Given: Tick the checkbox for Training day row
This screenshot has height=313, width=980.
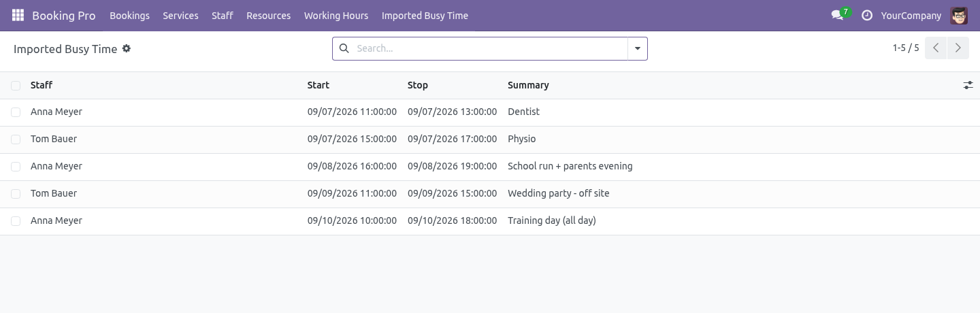Looking at the screenshot, I should pyautogui.click(x=16, y=221).
